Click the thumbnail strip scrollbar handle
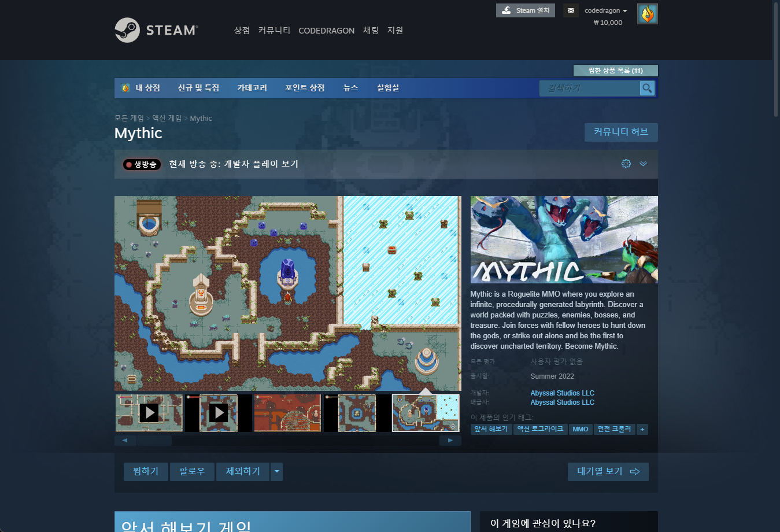The height and width of the screenshot is (532, 780). click(x=154, y=441)
